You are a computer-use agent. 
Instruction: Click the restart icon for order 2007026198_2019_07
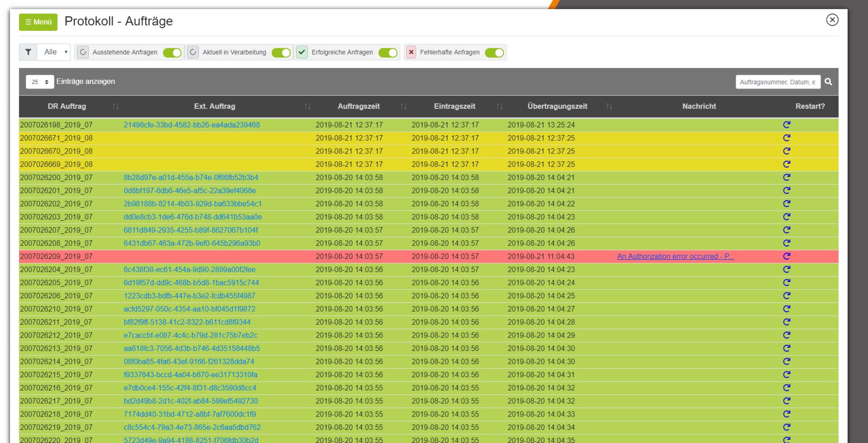click(x=787, y=125)
